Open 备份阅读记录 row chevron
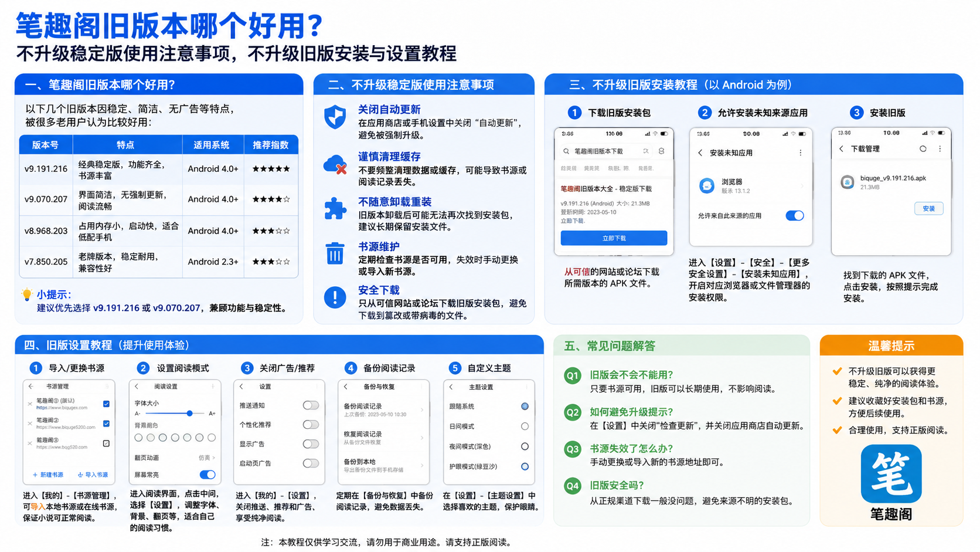980x552 pixels. [x=422, y=410]
